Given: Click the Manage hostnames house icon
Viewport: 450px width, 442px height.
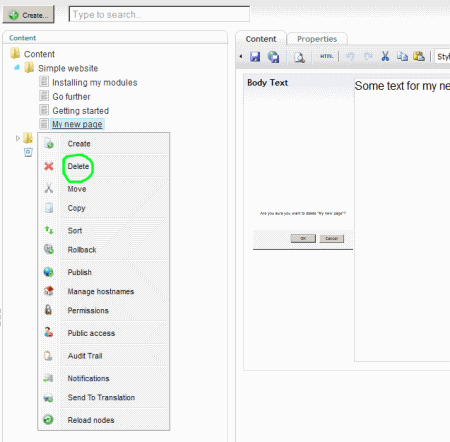Looking at the screenshot, I should tap(49, 291).
